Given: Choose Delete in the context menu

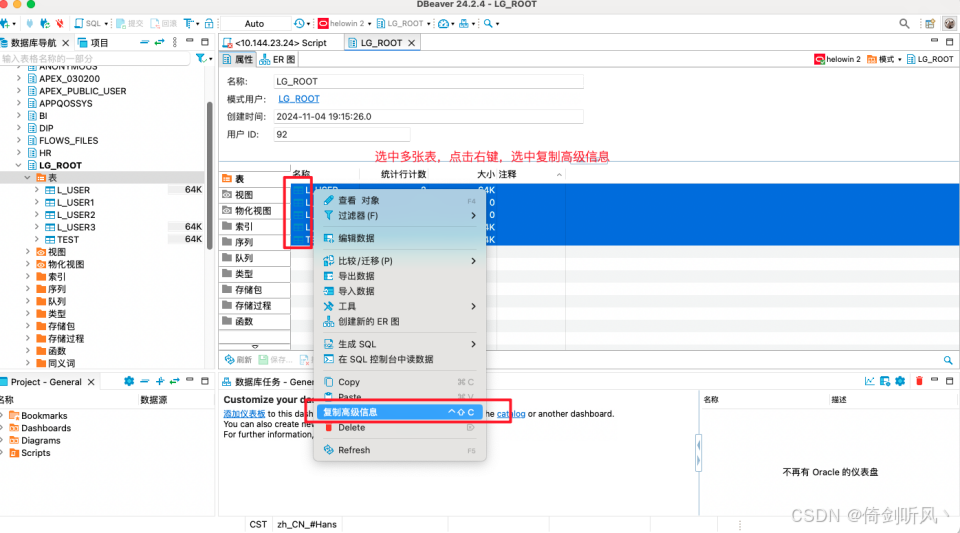Looking at the screenshot, I should (399, 428).
